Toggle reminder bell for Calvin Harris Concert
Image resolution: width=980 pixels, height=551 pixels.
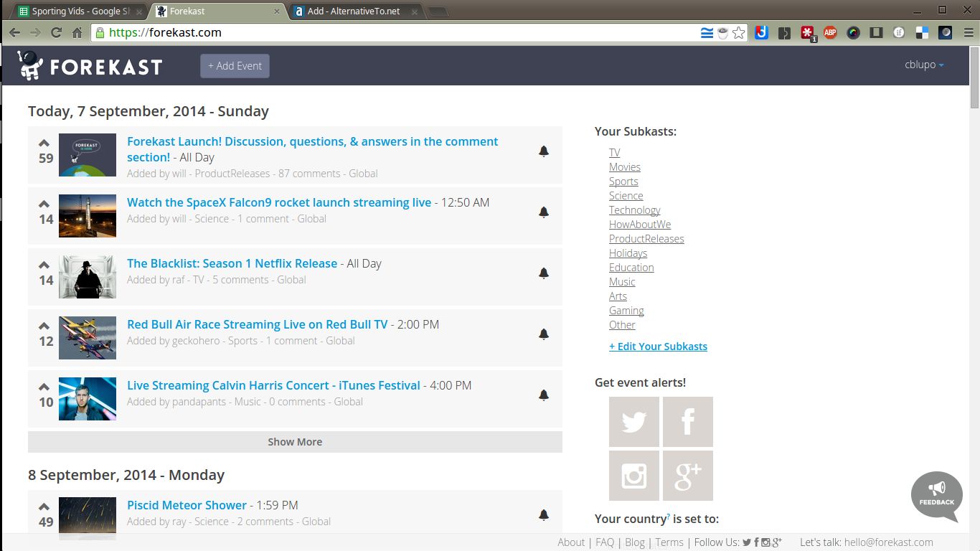click(x=544, y=395)
